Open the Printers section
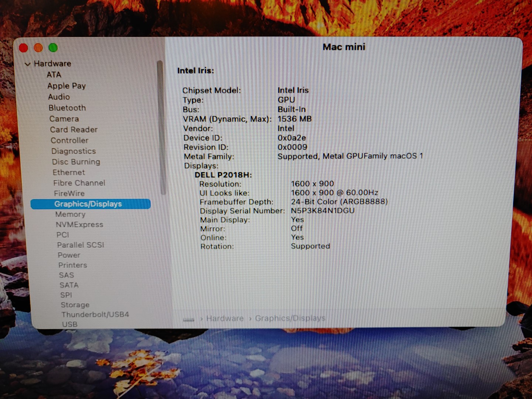The height and width of the screenshot is (399, 532). pos(73,265)
